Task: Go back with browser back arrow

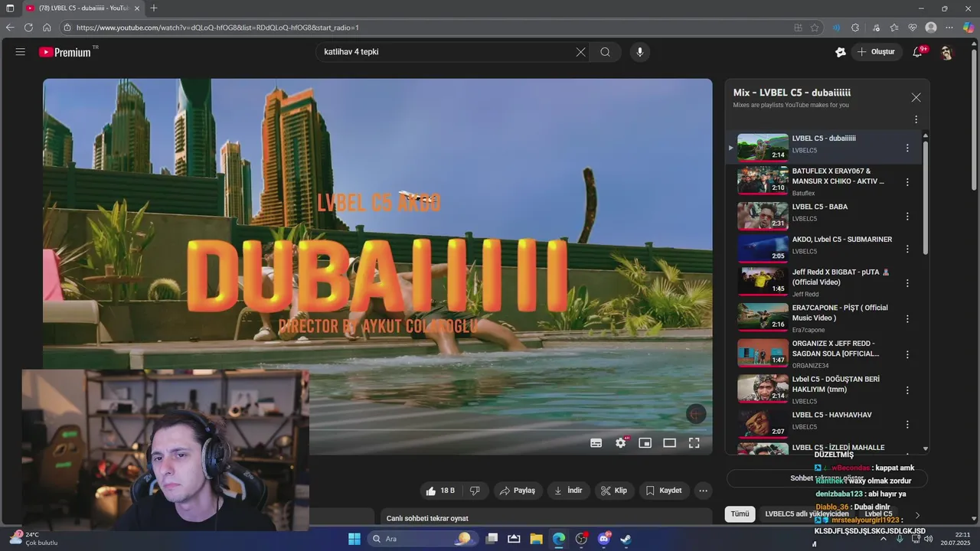Action: point(10,28)
